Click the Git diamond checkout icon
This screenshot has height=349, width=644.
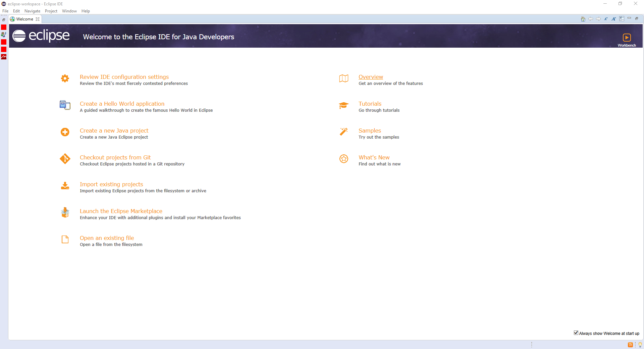tap(65, 159)
